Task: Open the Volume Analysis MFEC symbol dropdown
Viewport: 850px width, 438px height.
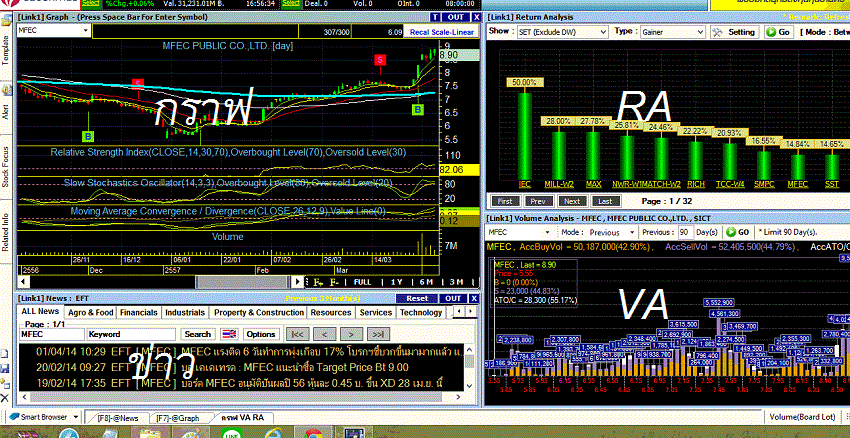Action: [x=546, y=232]
